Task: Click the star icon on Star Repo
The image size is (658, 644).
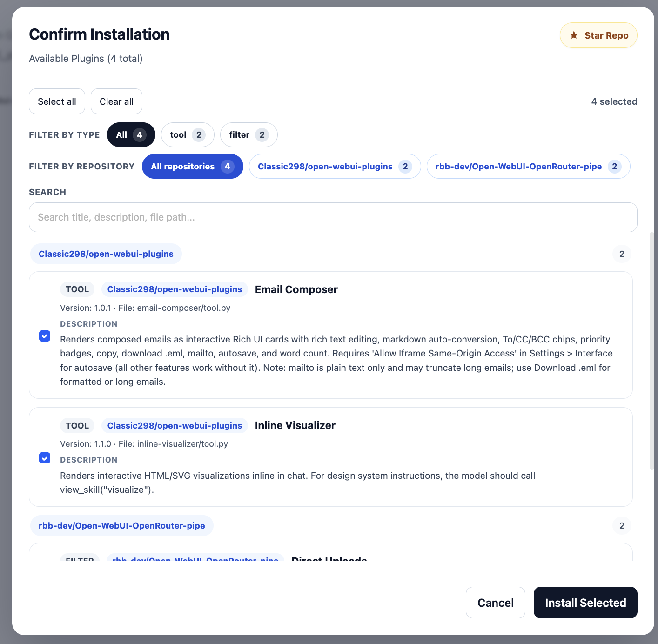Action: [574, 35]
